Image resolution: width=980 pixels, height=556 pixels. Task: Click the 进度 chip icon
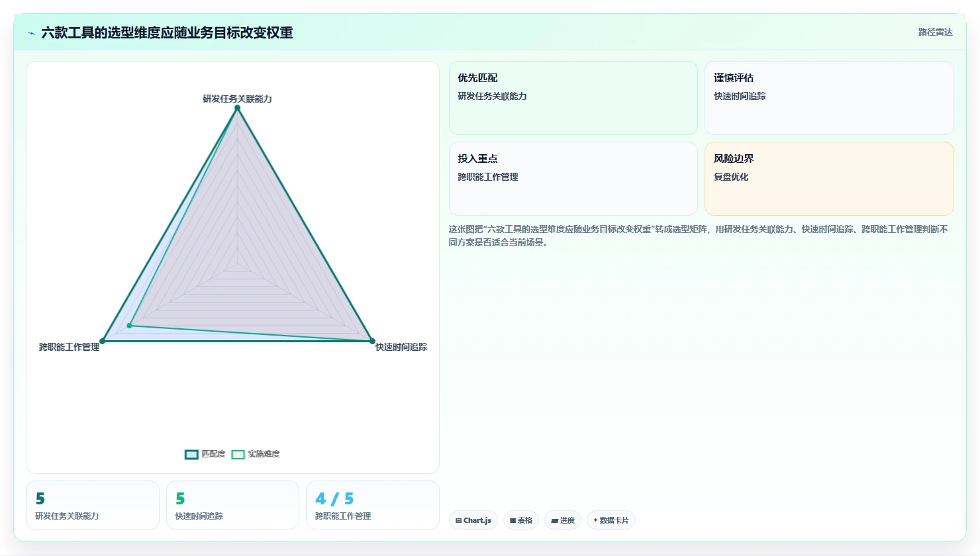(x=554, y=521)
